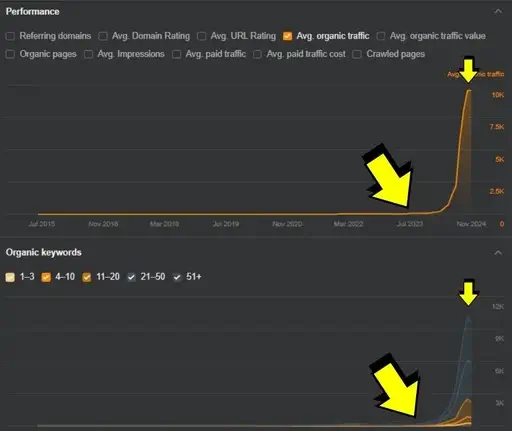
Task: Enable the Referring domains checkbox
Action: (10, 36)
